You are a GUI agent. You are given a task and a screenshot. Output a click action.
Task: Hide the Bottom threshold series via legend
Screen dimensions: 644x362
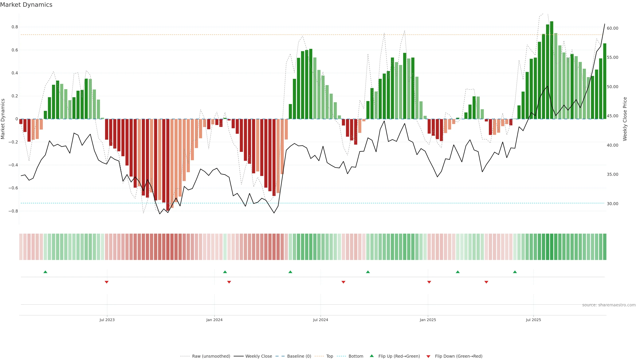tap(356, 356)
